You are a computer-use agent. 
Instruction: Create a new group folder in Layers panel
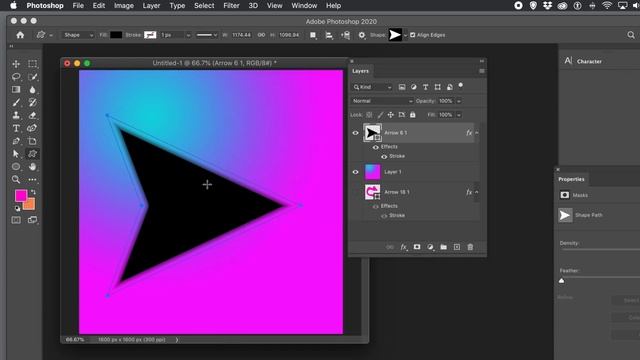443,247
